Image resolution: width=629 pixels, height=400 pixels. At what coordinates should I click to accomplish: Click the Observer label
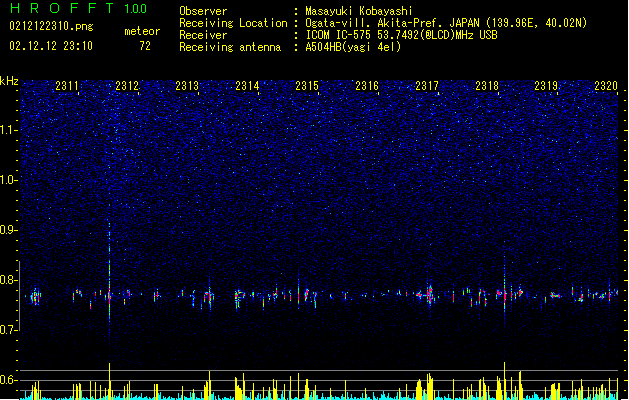(203, 11)
